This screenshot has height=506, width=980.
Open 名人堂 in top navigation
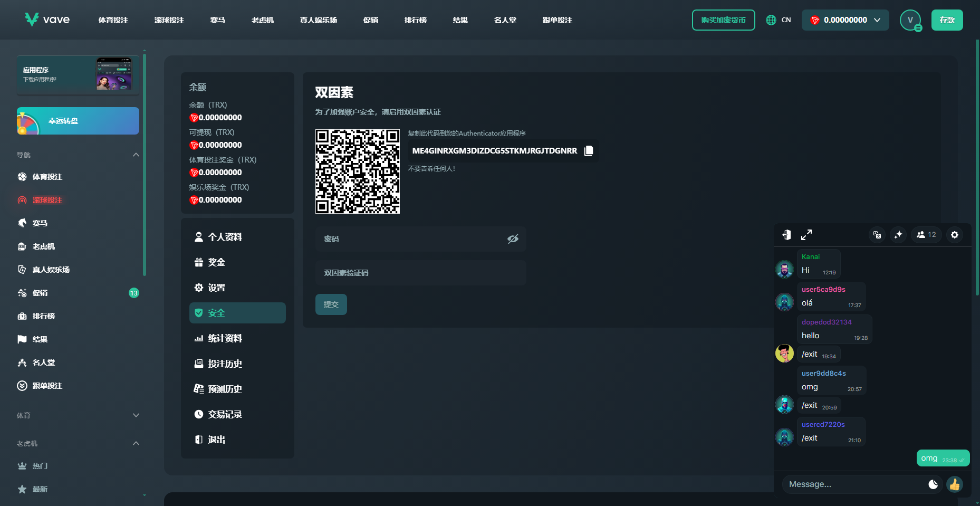(505, 20)
